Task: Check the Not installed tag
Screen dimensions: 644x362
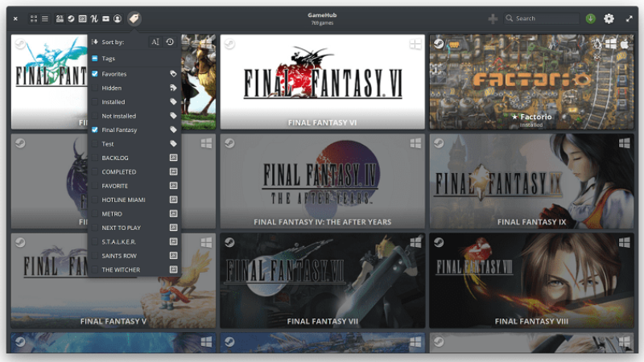Action: pos(95,116)
